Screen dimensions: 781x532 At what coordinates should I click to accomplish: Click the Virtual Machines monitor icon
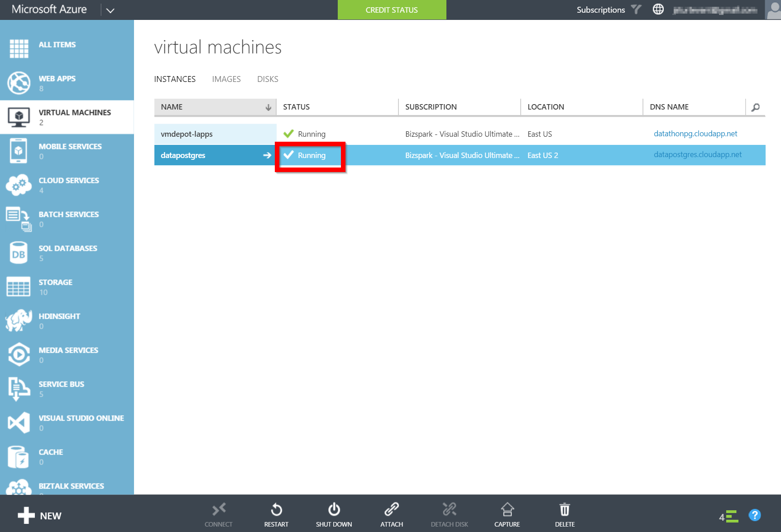[19, 117]
